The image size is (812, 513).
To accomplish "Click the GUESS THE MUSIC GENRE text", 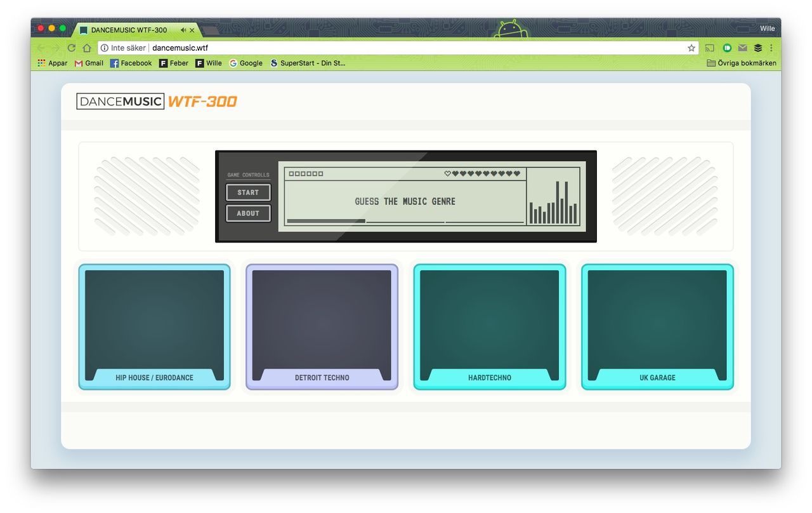I will (405, 201).
